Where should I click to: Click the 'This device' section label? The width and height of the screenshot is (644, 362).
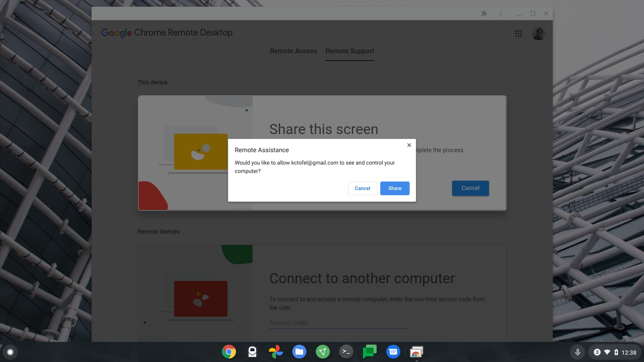(153, 82)
